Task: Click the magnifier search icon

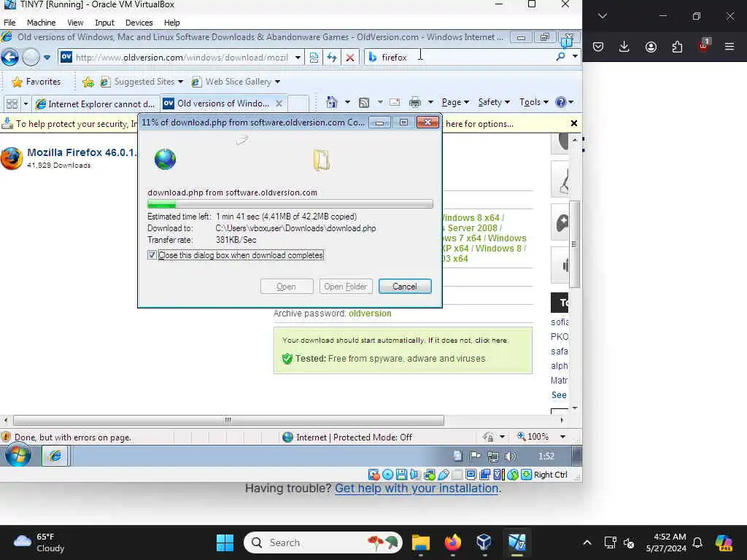Action: click(561, 57)
